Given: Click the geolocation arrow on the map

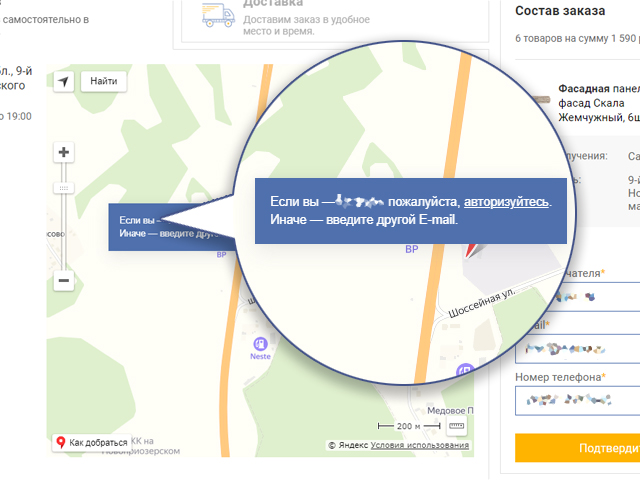Looking at the screenshot, I should coord(64,81).
